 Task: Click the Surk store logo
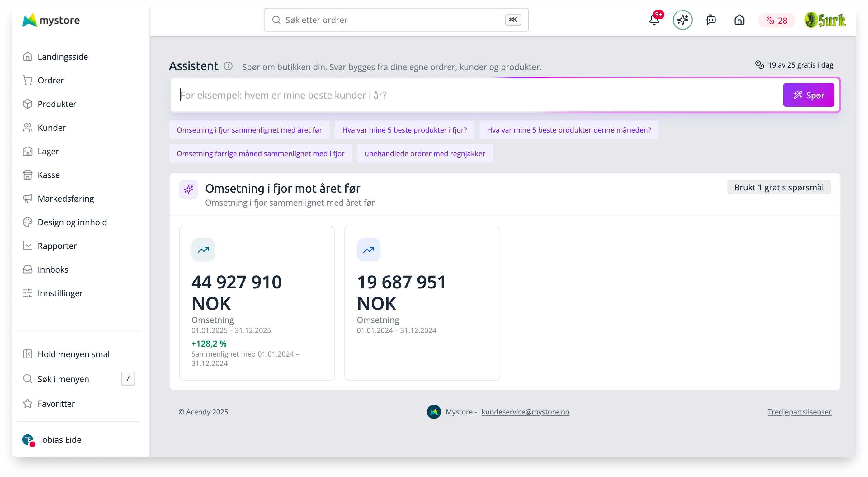click(825, 20)
